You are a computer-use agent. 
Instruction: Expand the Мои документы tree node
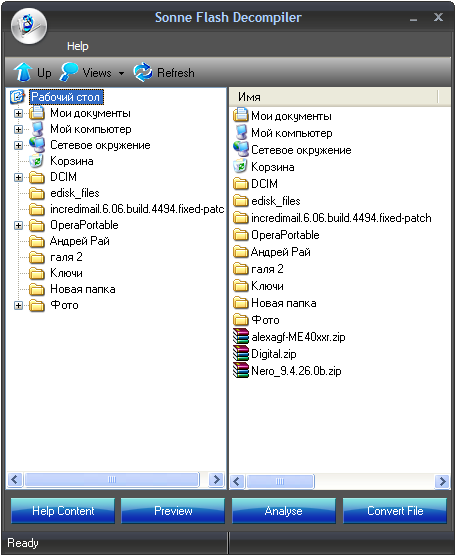[x=18, y=113]
